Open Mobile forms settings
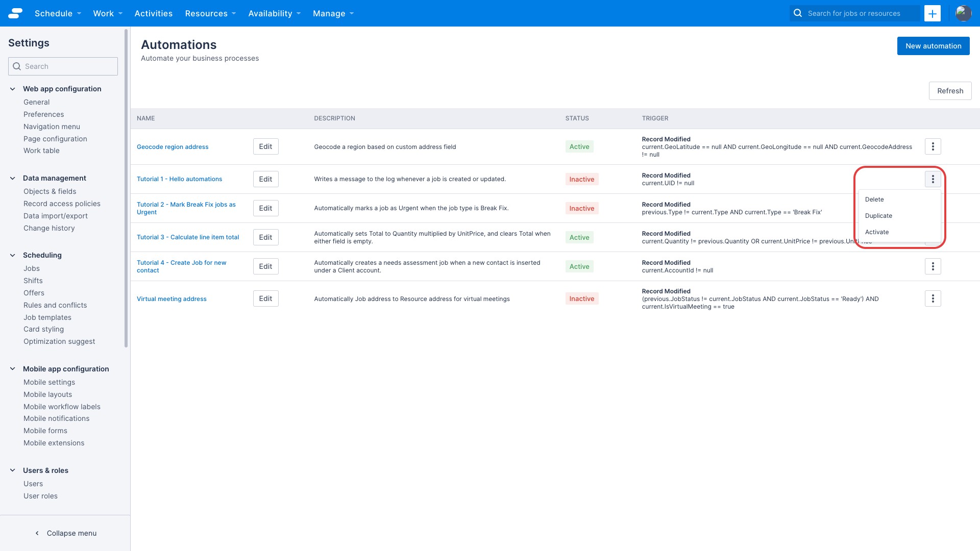Viewport: 980px width, 551px height. (x=45, y=431)
